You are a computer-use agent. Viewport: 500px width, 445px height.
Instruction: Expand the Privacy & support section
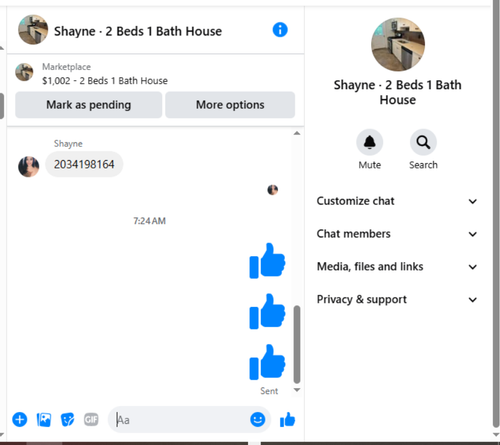[397, 299]
